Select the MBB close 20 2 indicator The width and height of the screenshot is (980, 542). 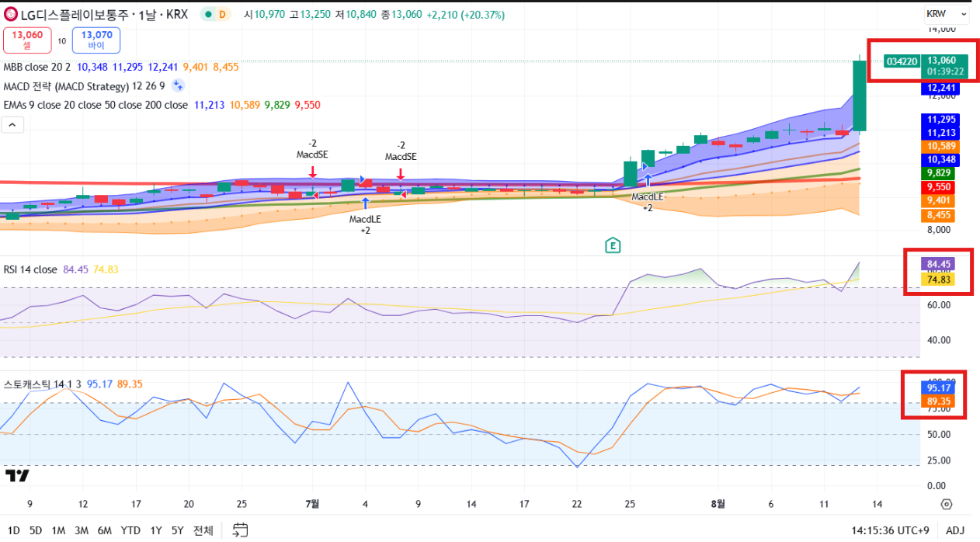(x=37, y=68)
